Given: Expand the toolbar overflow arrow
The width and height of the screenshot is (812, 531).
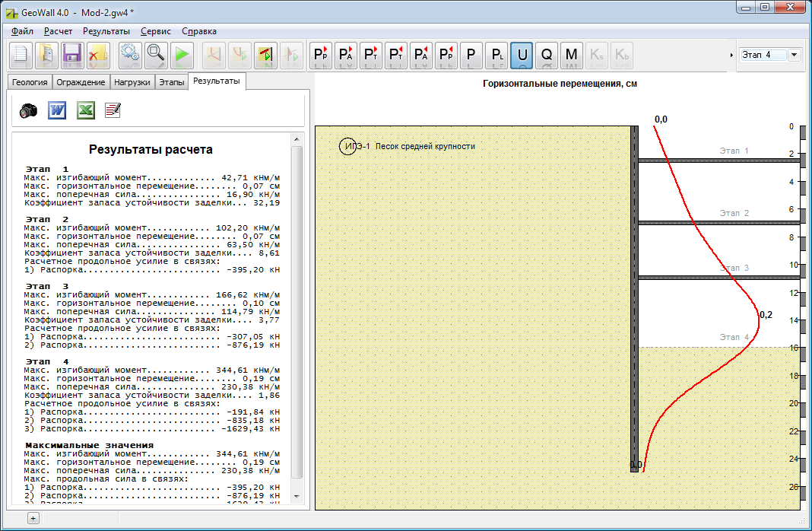Looking at the screenshot, I should click(x=731, y=55).
